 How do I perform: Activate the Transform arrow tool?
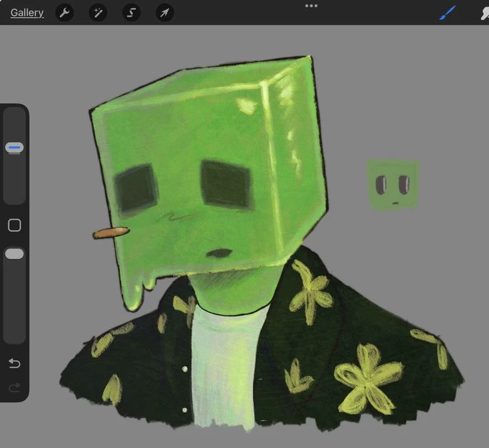(164, 13)
